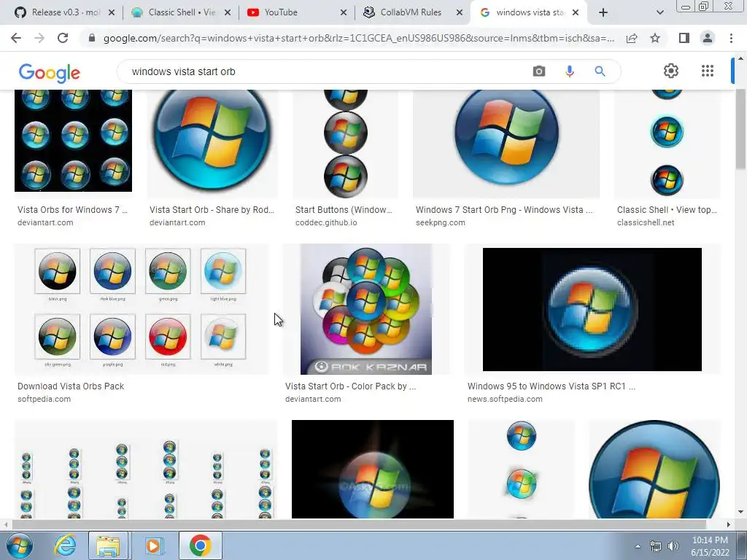Viewport: 747px width, 560px height.
Task: Open the glowing orb on black image
Action: tap(373, 469)
